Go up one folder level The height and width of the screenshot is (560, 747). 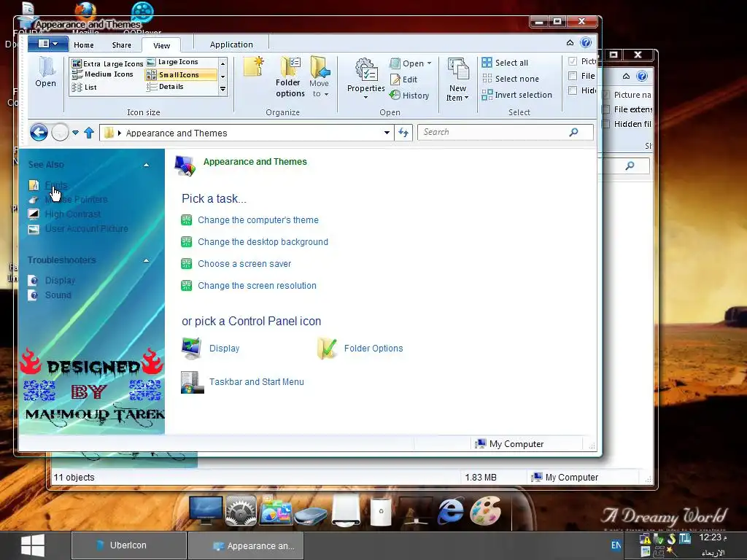89,133
